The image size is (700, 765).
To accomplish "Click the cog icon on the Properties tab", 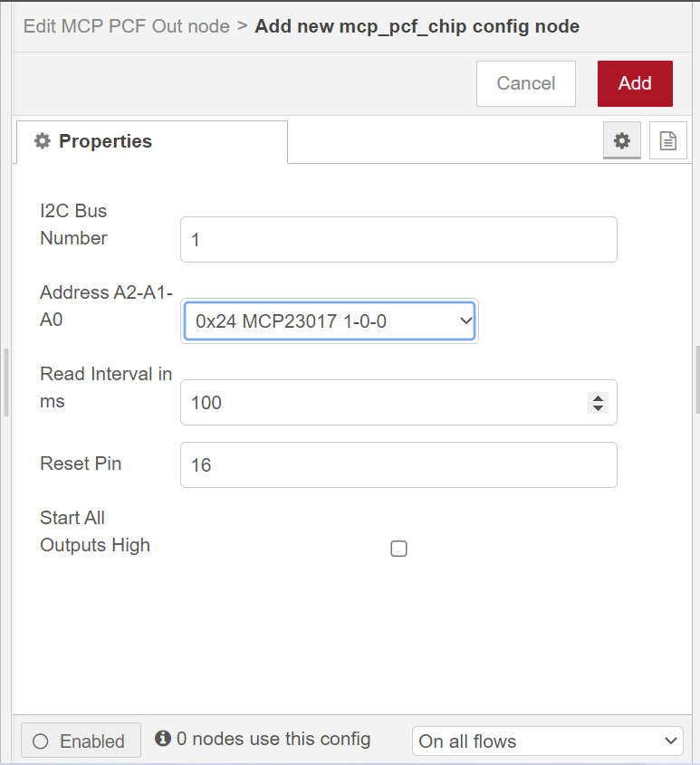I will 42,140.
